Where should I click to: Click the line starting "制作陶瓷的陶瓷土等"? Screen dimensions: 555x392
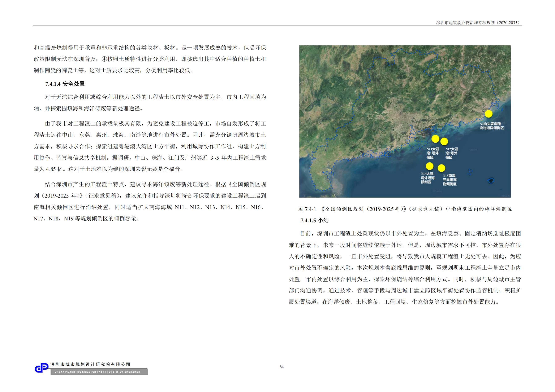click(x=114, y=70)
